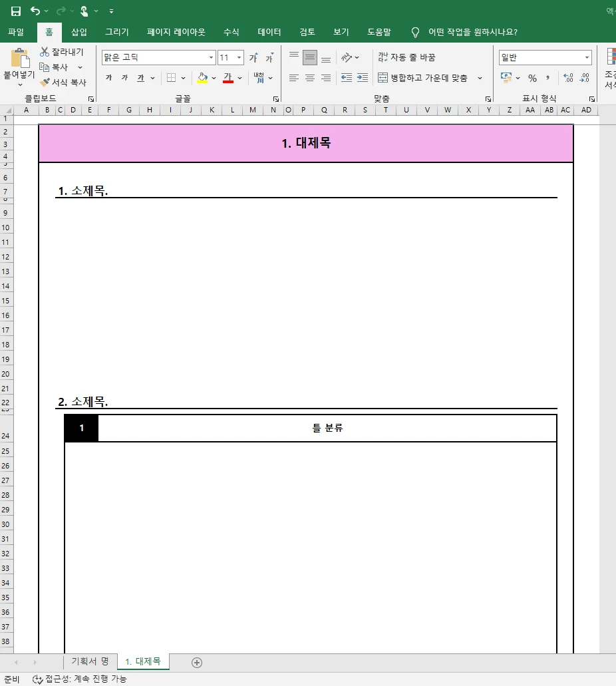This screenshot has height=686, width=616.
Task: Click the Save icon in quick access toolbar
Action: [x=16, y=11]
